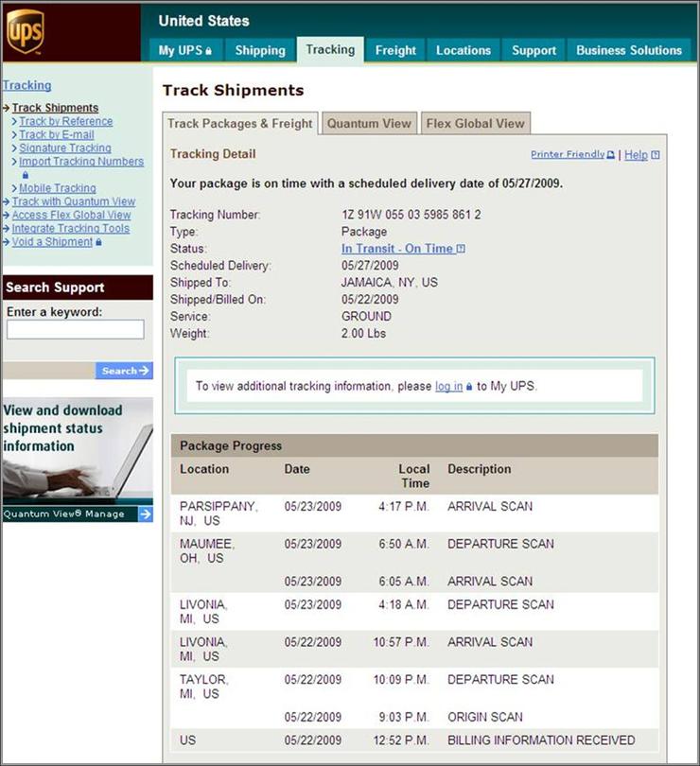Switch to Quantum View tab
700x766 pixels.
[x=369, y=123]
